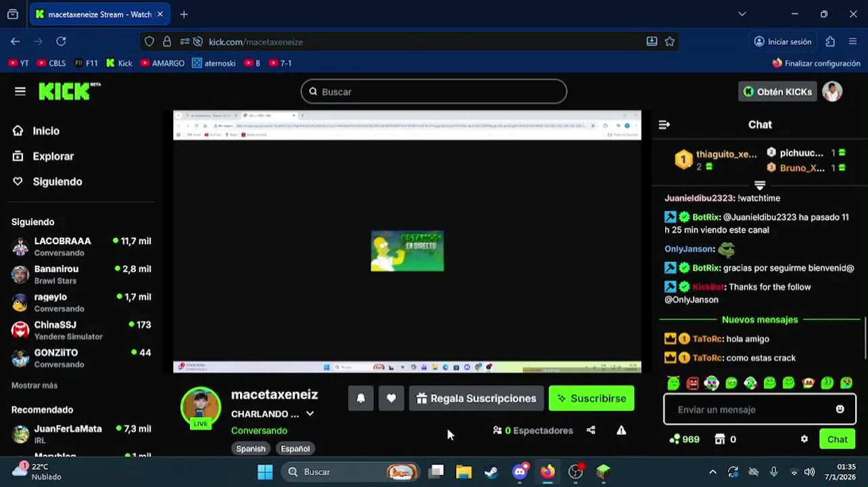Viewport: 868px width, 487px height.
Task: Click Mostrar más under Siguiendo
Action: (x=34, y=385)
